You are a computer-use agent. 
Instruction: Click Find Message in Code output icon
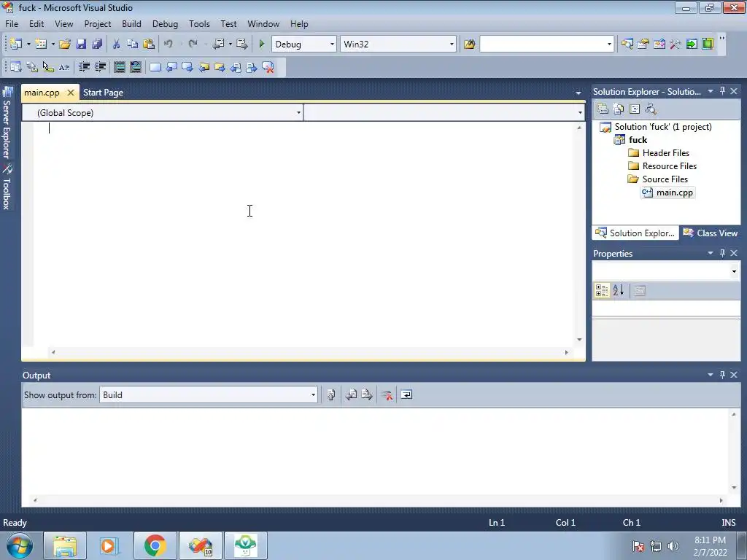(331, 394)
